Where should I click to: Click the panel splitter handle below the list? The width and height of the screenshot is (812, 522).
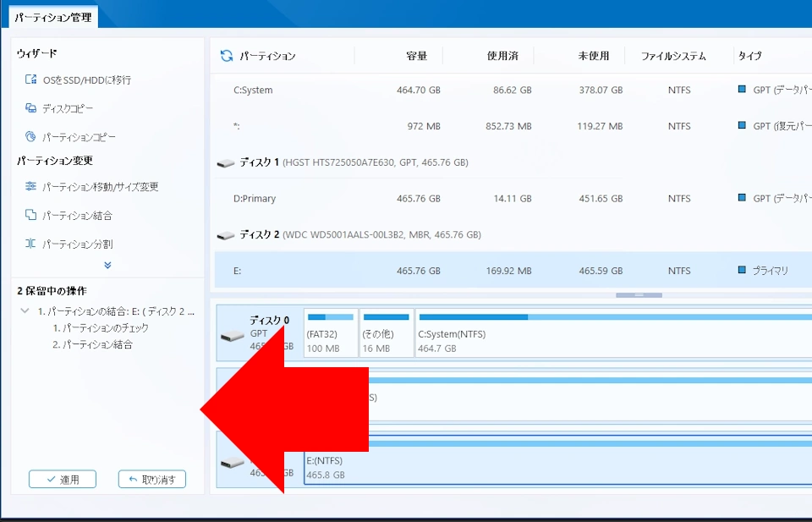coord(639,295)
